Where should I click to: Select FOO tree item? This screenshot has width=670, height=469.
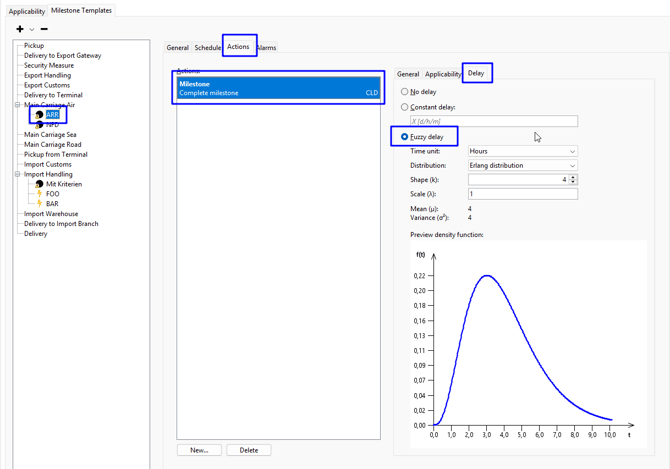(53, 194)
